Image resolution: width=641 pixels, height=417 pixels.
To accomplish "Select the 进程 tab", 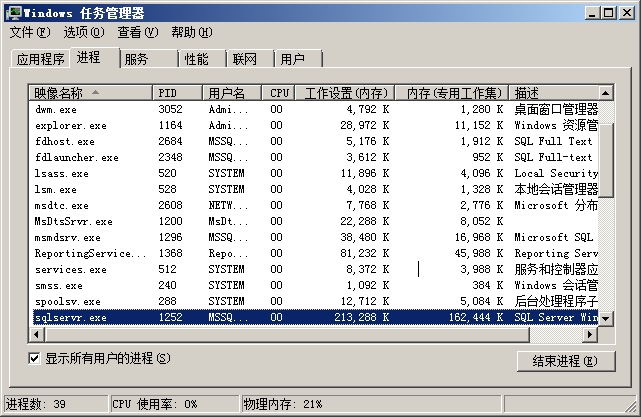I will click(94, 58).
